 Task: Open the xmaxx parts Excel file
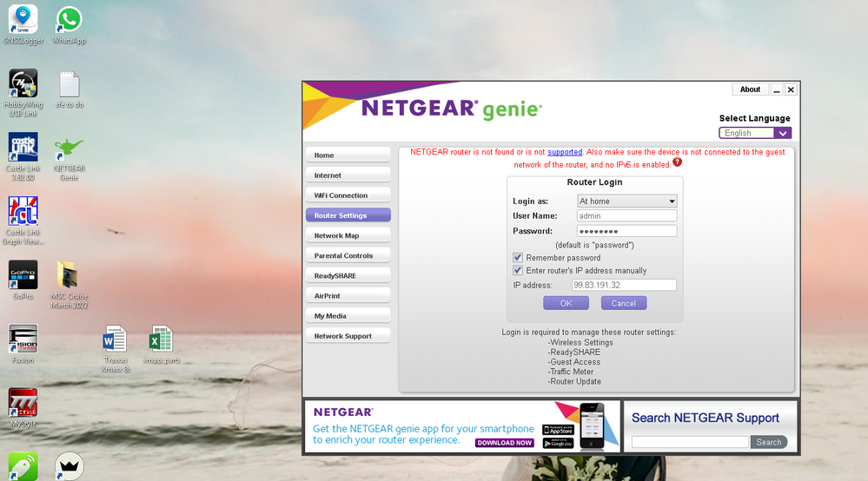click(162, 344)
